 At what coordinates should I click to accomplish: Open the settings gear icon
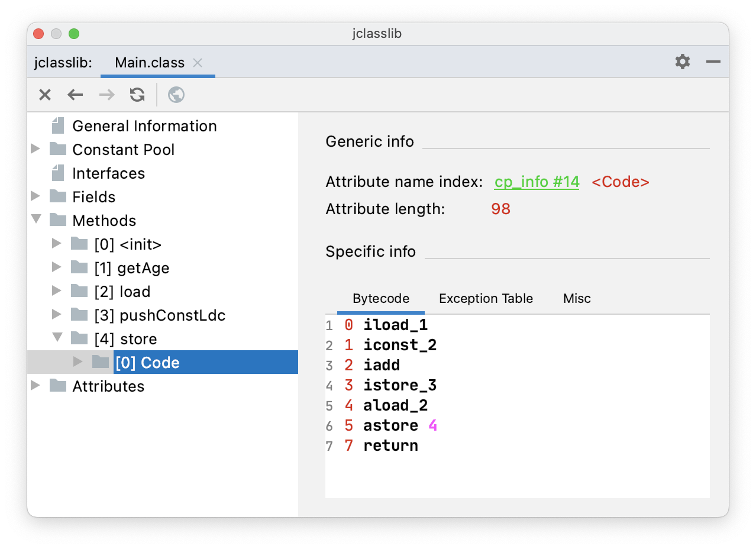click(x=683, y=62)
